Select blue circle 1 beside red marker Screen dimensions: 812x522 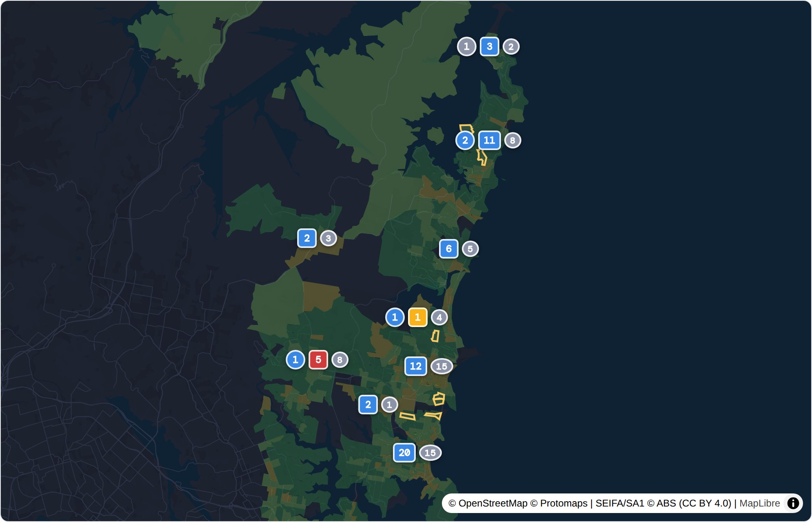pos(296,360)
